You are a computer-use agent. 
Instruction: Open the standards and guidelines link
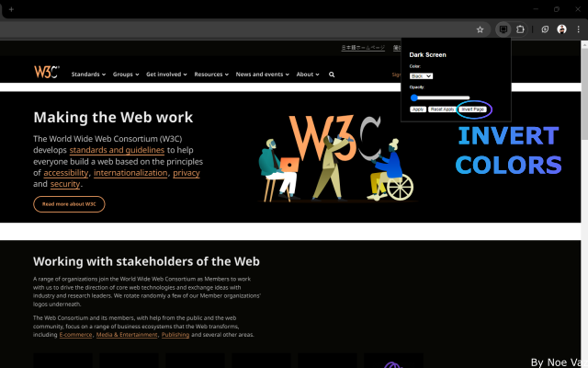(x=117, y=150)
